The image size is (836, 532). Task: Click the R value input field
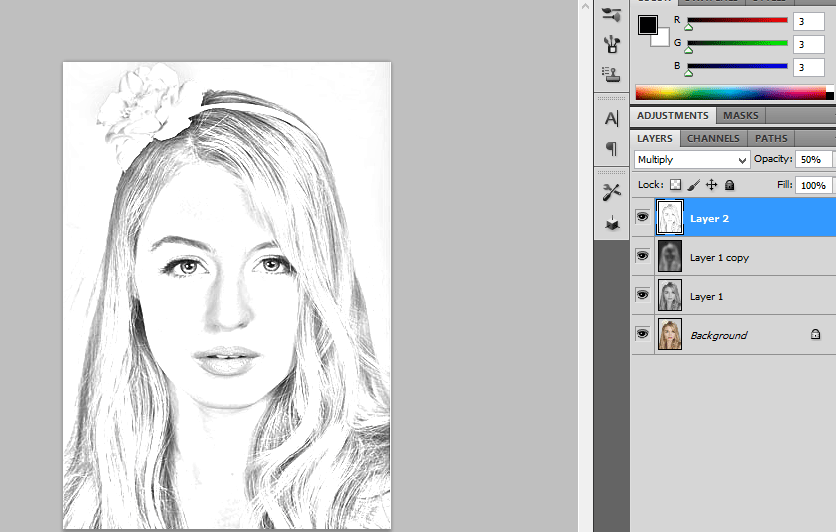click(808, 21)
